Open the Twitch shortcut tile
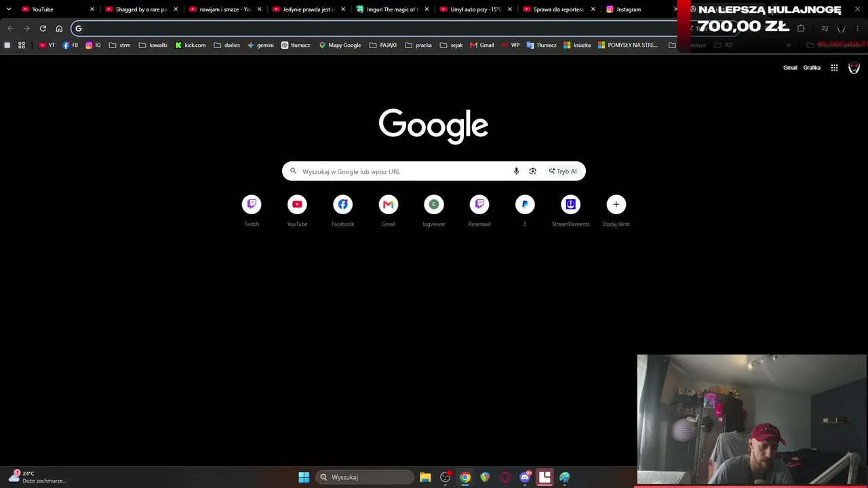Image resolution: width=868 pixels, height=488 pixels. click(x=252, y=211)
